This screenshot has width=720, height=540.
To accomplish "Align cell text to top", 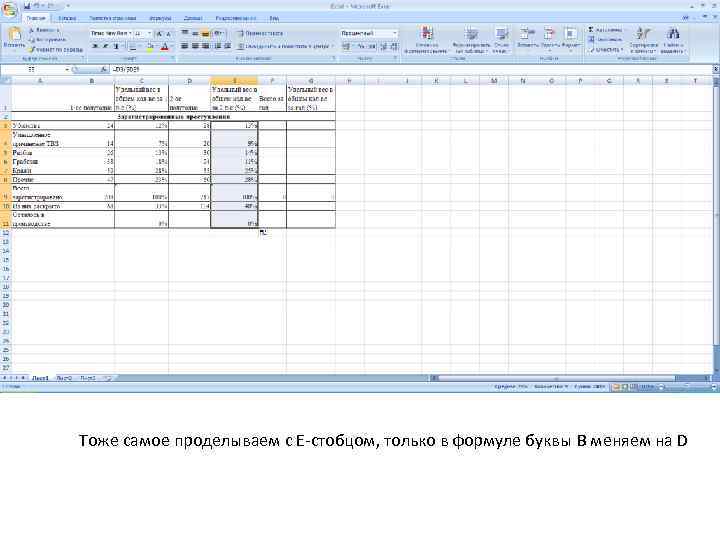I will click(185, 34).
